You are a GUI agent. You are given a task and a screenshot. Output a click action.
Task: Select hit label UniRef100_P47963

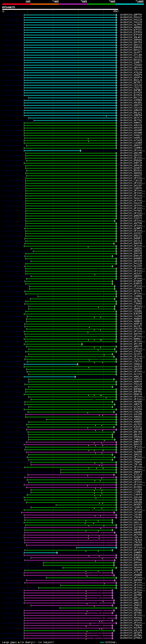[x=131, y=211]
